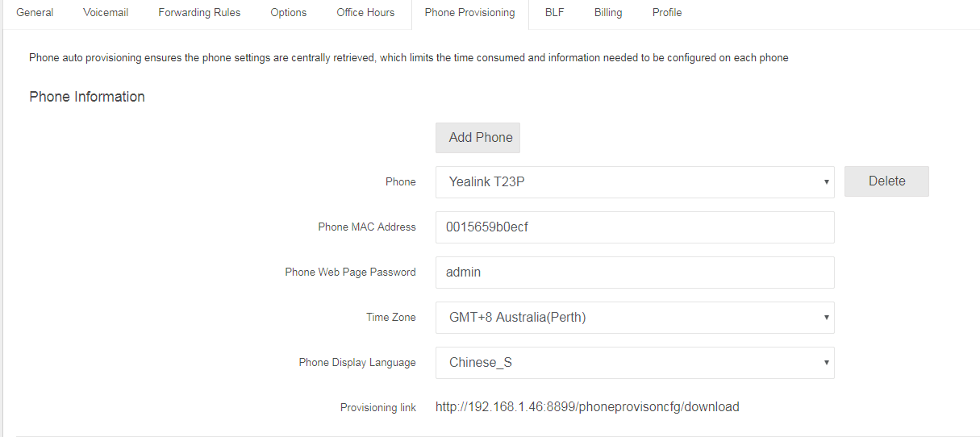The height and width of the screenshot is (437, 980).
Task: Open the Phone Display Language dropdown
Action: click(x=635, y=363)
